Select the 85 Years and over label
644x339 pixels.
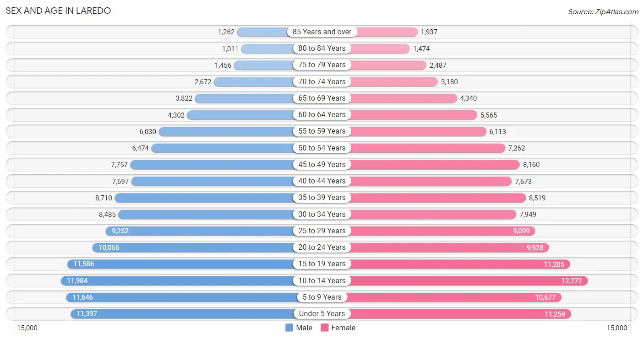pos(322,32)
